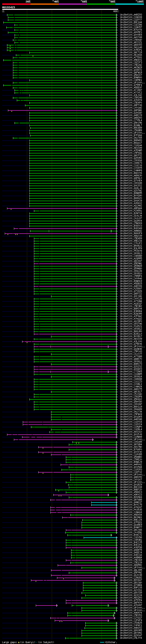Image resolution: width=146 pixels, height=644 pixels.
Task: Select the UniRef100_A1DCQ7 label
Action: pyautogui.click(x=131, y=304)
